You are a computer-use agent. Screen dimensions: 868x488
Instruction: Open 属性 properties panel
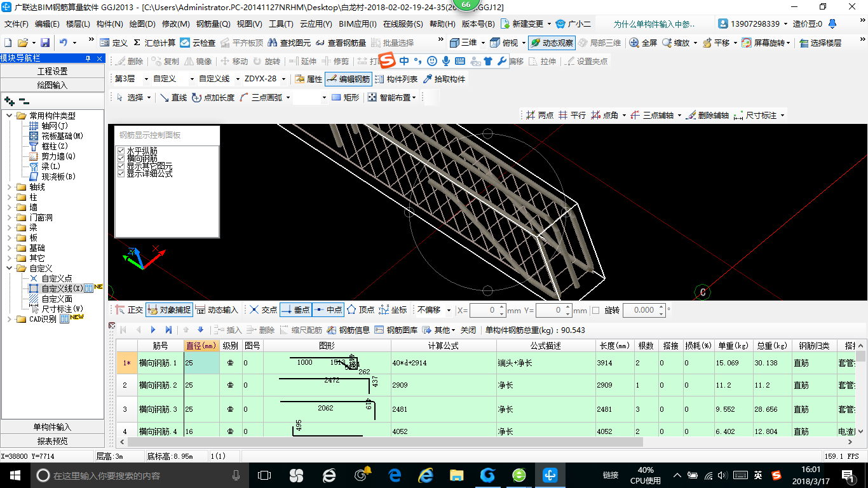pyautogui.click(x=308, y=79)
